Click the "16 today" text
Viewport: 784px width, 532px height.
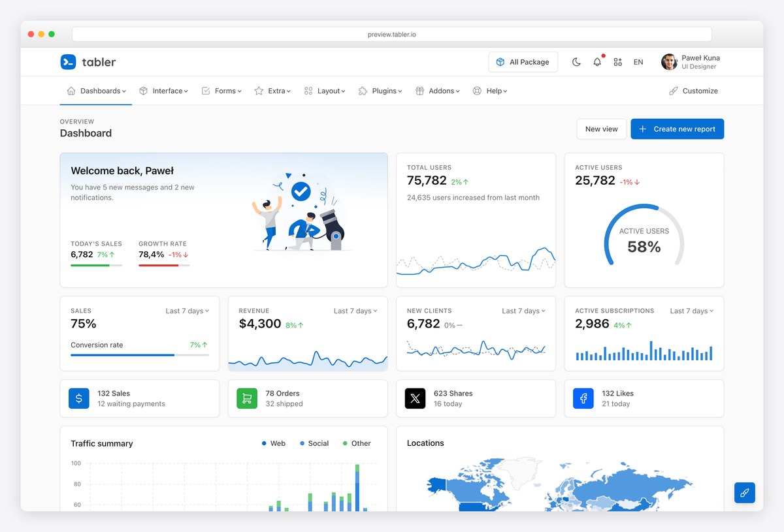coord(448,404)
